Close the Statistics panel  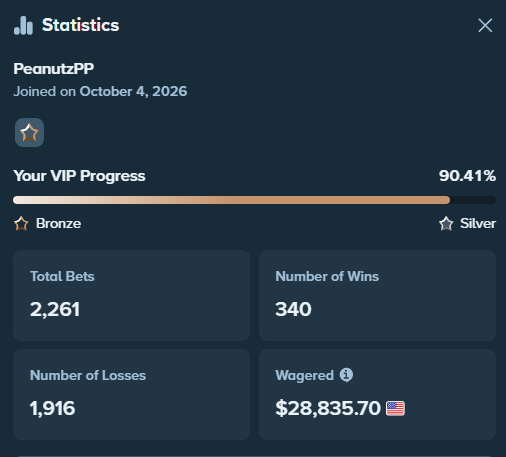click(485, 25)
